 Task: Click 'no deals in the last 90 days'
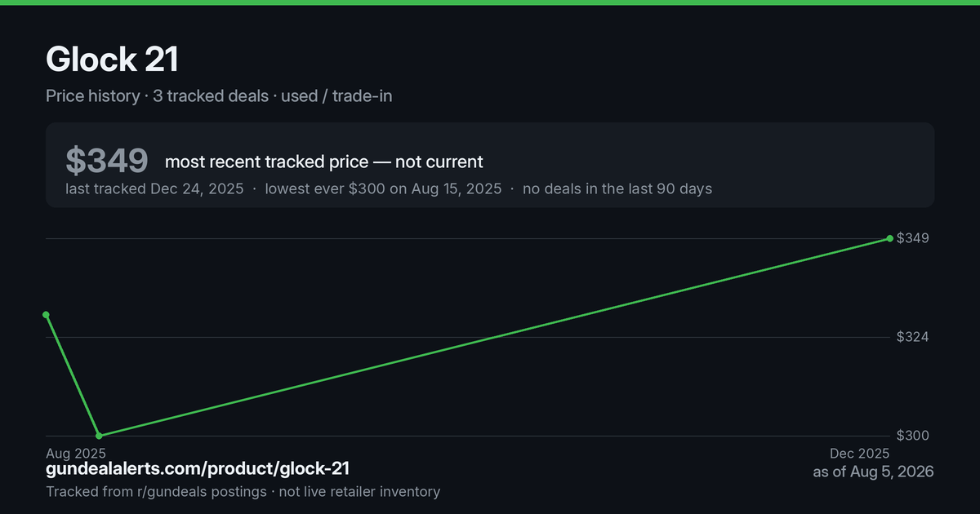tap(617, 188)
